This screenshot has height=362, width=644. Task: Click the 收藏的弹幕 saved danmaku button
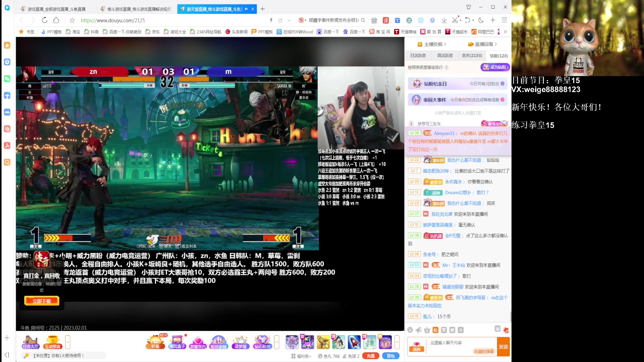pyautogui.click(x=484, y=351)
